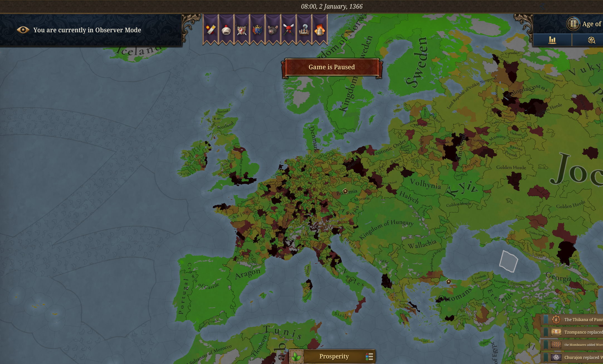The image size is (603, 364).
Task: Open the compass search find icon
Action: point(591,40)
